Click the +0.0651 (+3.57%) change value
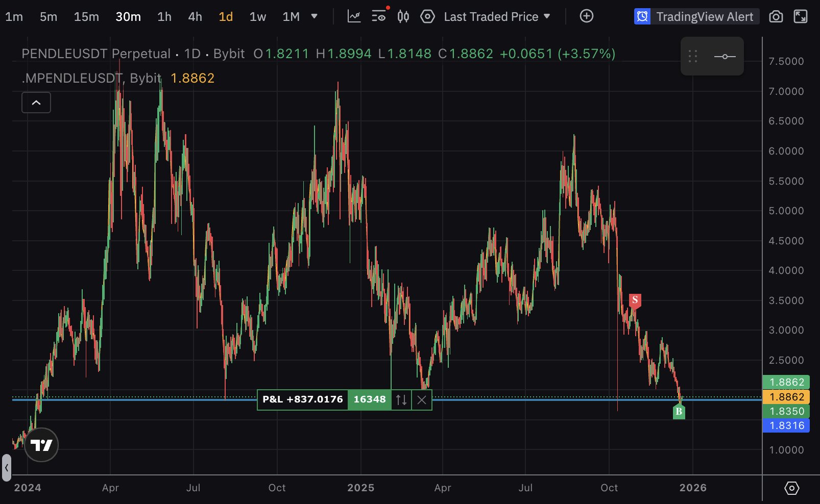The width and height of the screenshot is (820, 504). [x=558, y=54]
